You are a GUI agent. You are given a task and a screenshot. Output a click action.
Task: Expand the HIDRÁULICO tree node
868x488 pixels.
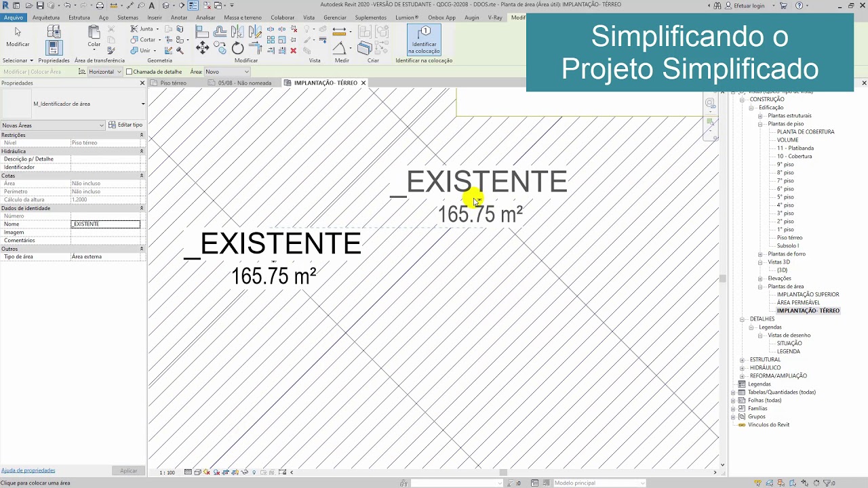click(x=742, y=368)
